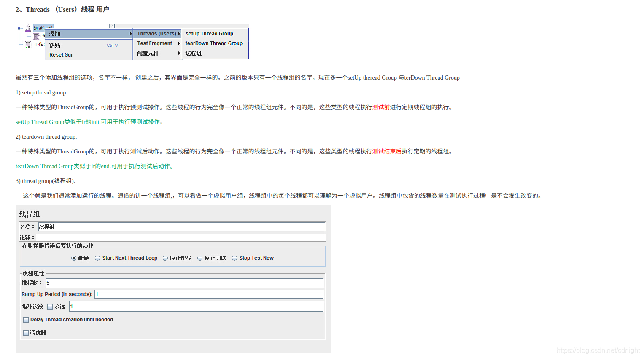Click the '2) teardown thread group.' line
Viewport: 644px width, 358px height.
click(46, 137)
